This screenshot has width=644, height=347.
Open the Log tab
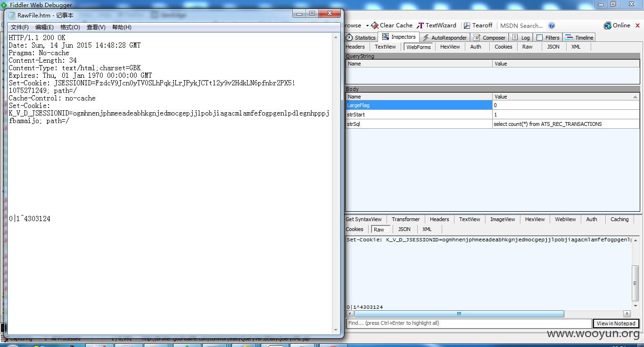521,37
